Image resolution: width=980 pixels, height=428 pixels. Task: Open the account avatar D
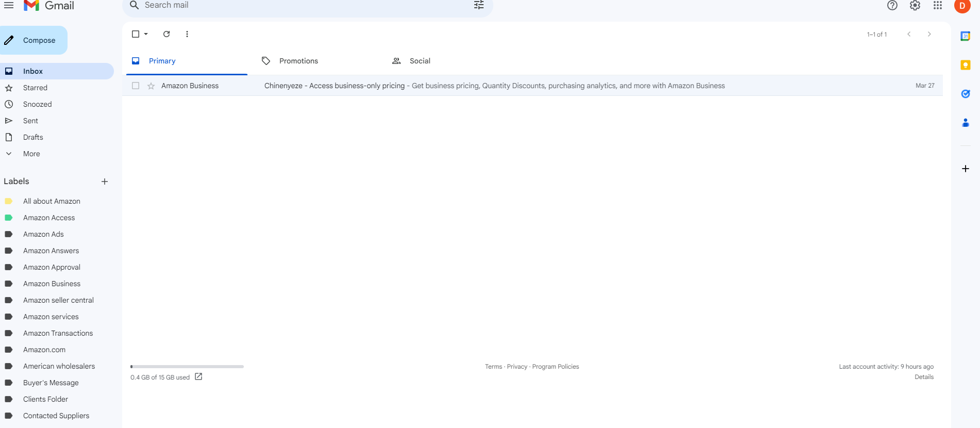pos(962,6)
